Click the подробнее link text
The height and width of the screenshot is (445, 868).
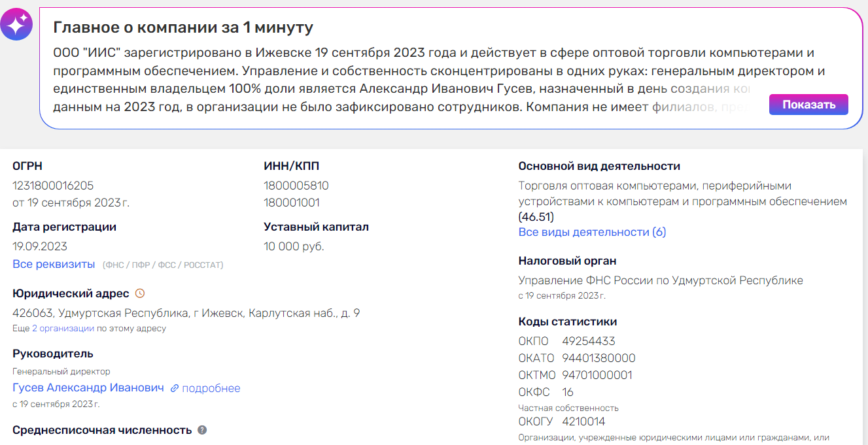pos(211,388)
